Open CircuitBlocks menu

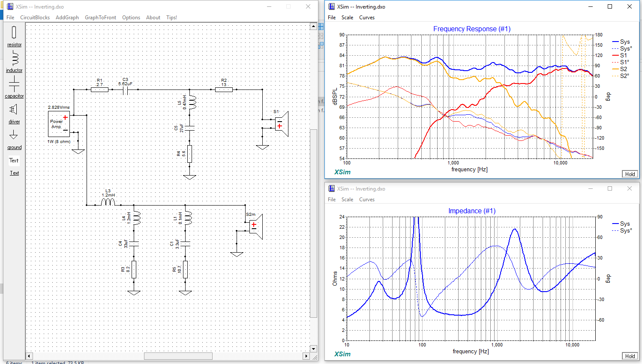coord(35,18)
